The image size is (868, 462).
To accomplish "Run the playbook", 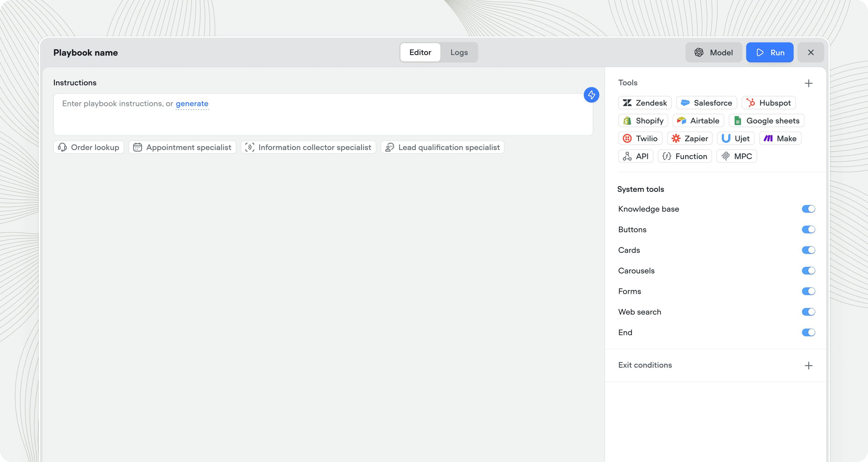I will (769, 53).
